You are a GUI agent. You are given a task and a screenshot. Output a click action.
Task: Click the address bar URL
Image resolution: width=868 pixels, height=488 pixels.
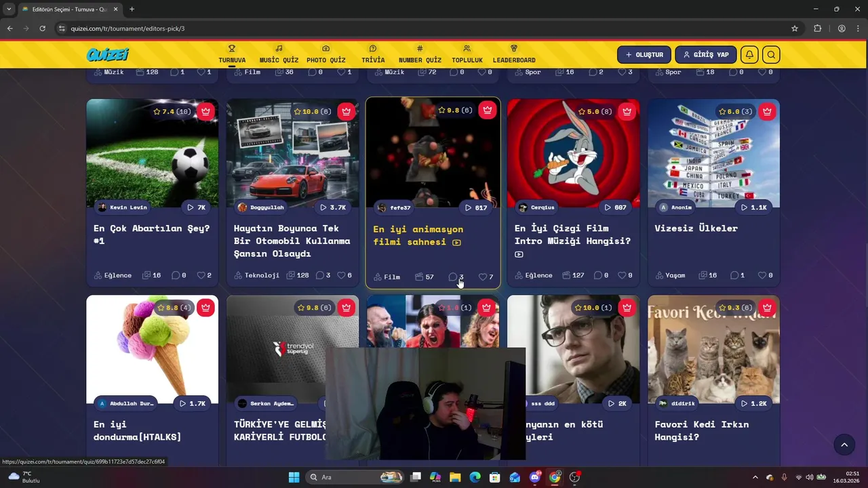[127, 28]
